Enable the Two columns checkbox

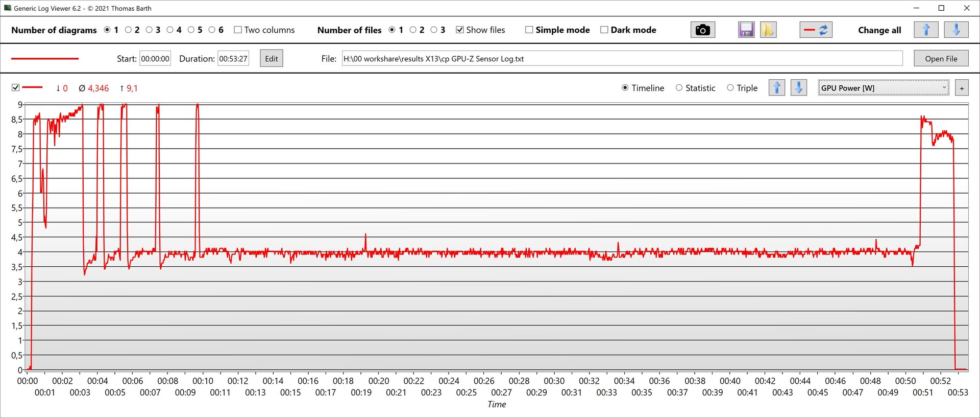238,30
